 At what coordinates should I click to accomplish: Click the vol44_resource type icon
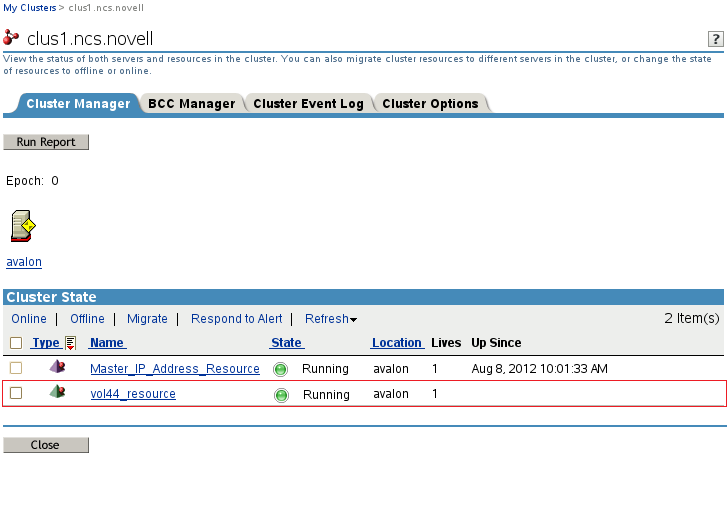57,393
